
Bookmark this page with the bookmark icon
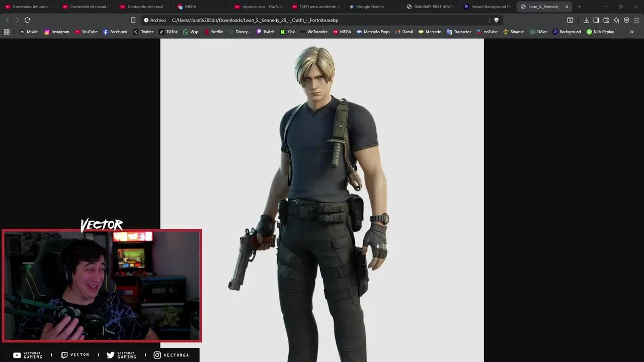click(133, 20)
